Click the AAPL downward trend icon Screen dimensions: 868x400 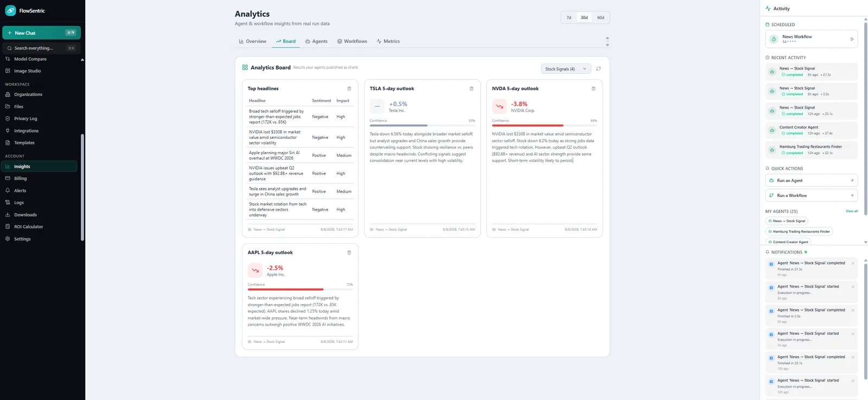click(255, 270)
